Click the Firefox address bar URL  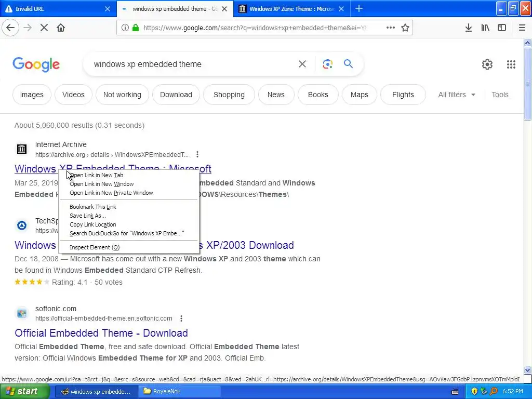255,28
